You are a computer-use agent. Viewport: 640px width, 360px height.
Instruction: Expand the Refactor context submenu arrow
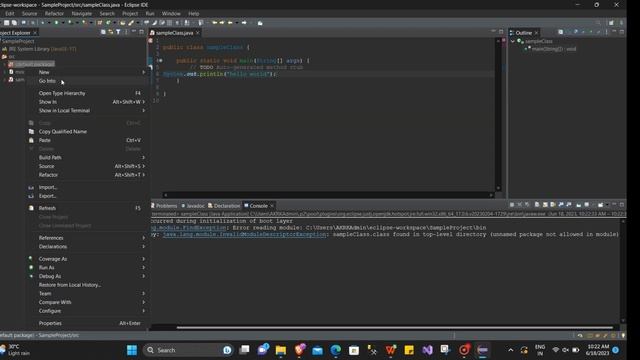pyautogui.click(x=143, y=175)
